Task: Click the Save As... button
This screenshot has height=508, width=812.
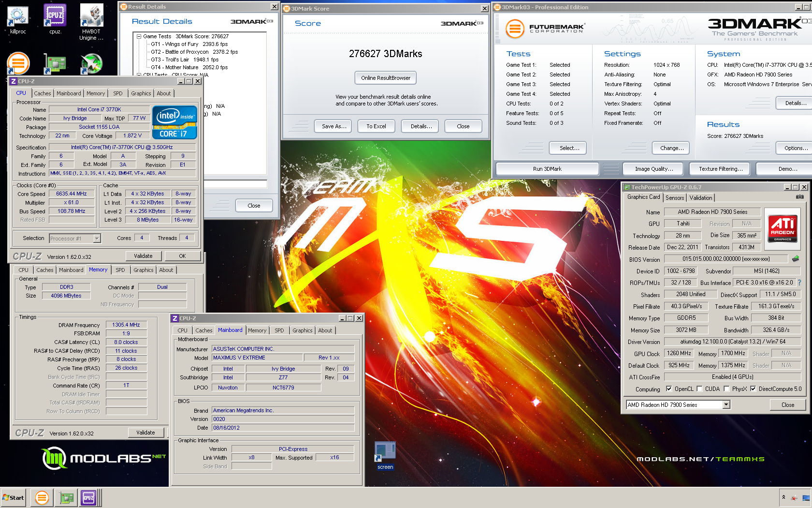Action: (334, 126)
